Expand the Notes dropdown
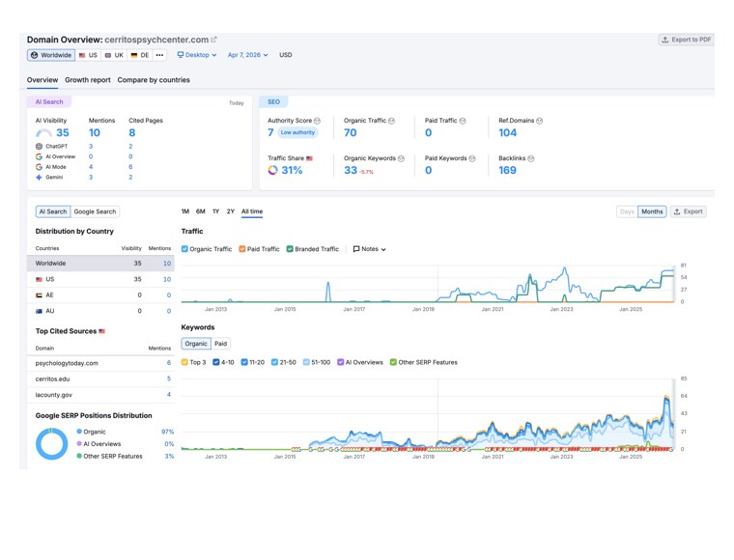Screen dimensions: 734x560 click(369, 249)
